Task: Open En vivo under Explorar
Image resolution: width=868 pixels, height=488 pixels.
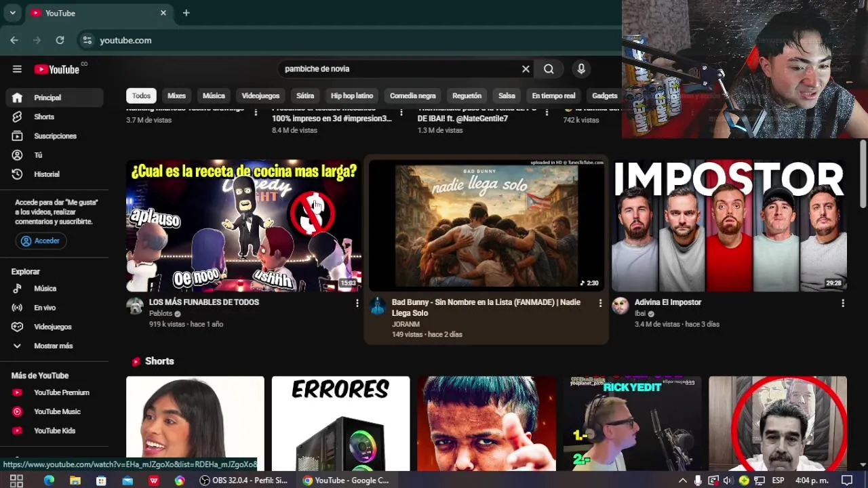Action: point(54,308)
